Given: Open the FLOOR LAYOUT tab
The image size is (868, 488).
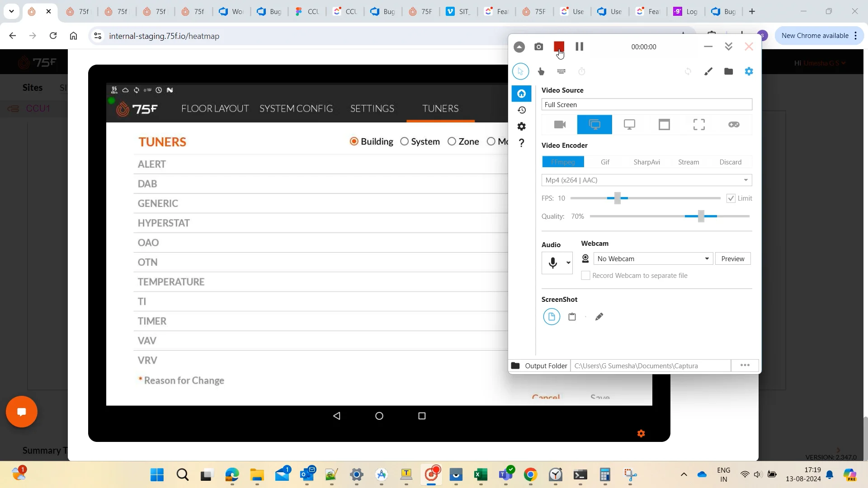Looking at the screenshot, I should pos(215,108).
